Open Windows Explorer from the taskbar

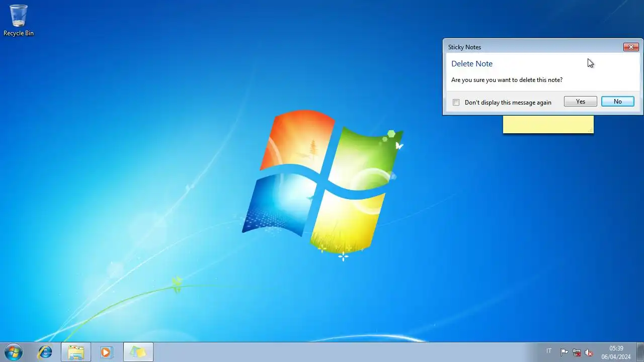coord(76,352)
